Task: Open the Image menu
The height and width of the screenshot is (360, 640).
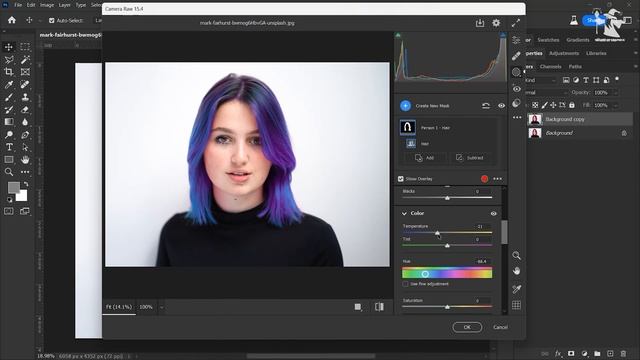Action: (x=47, y=5)
